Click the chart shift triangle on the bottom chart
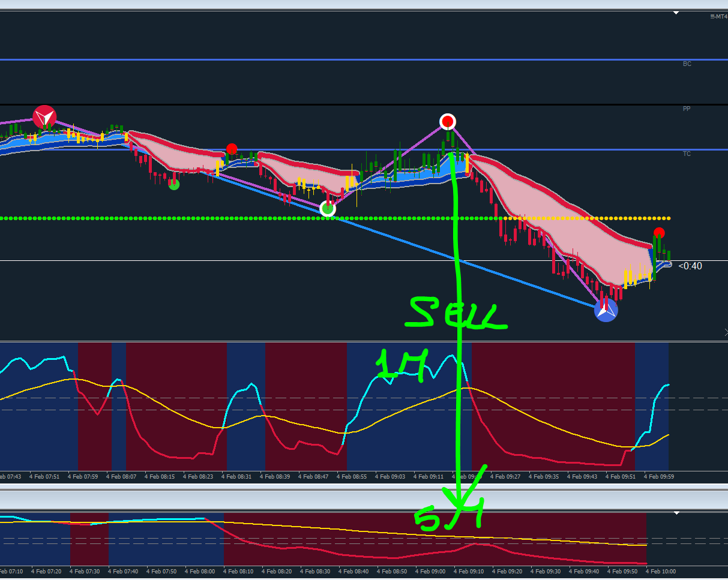This screenshot has width=728, height=580. (676, 513)
